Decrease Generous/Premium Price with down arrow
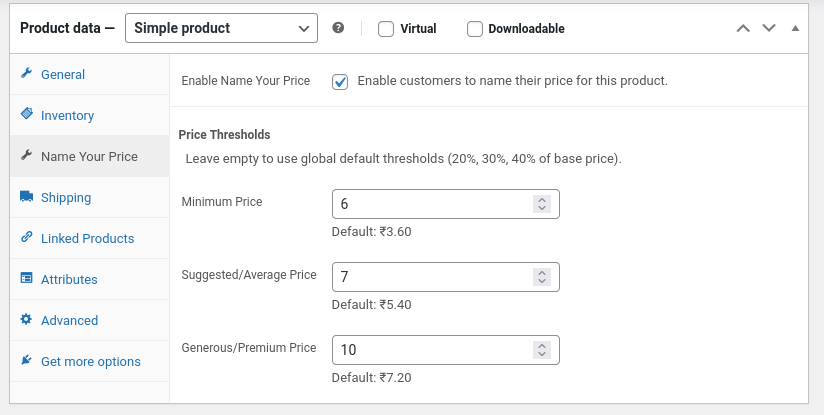 [542, 354]
